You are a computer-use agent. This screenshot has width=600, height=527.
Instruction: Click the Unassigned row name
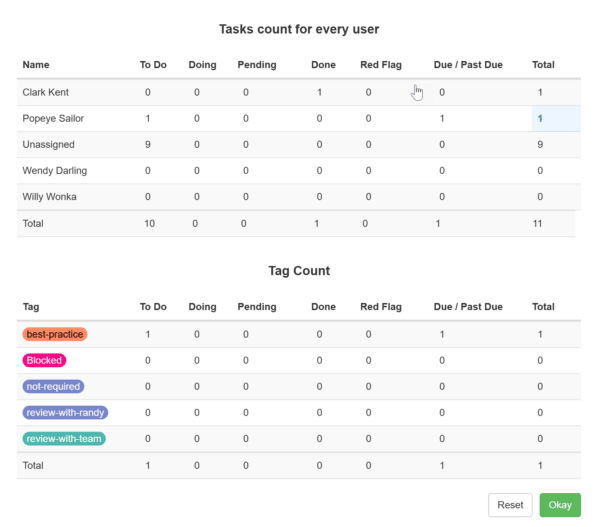(48, 144)
